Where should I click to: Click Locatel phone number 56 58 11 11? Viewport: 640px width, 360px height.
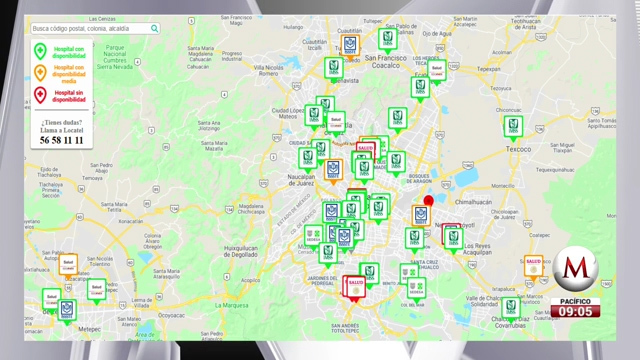[x=61, y=140]
